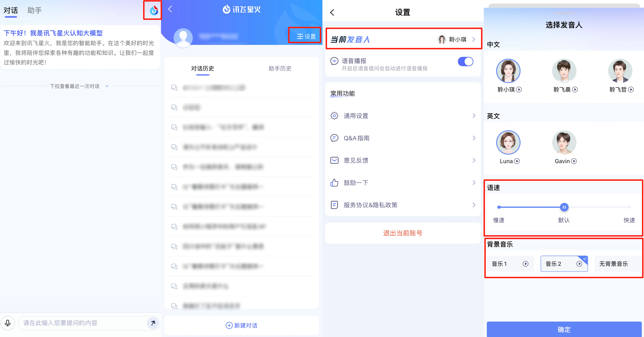644x337 pixels.
Task: Click the Q&A 指南 chat icon
Action: click(x=334, y=138)
